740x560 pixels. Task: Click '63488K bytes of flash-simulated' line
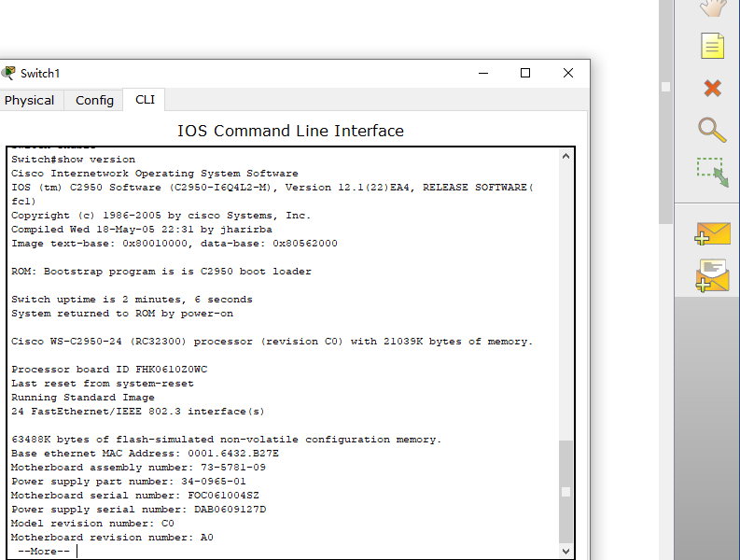[227, 439]
